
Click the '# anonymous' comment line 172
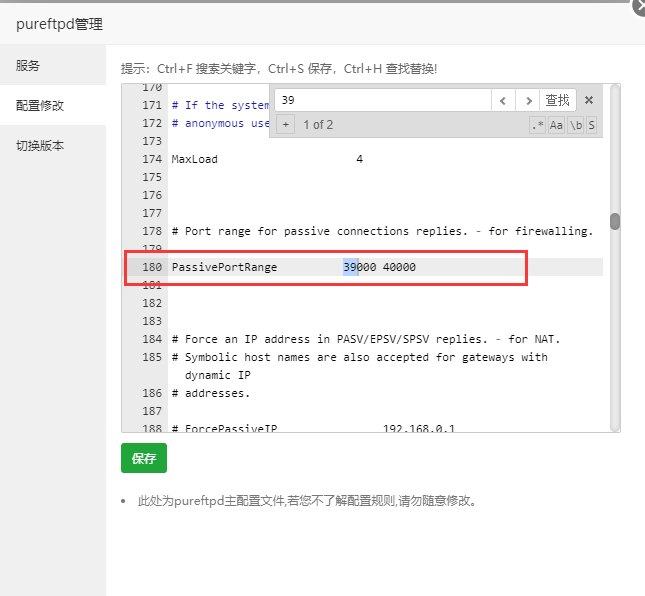220,123
